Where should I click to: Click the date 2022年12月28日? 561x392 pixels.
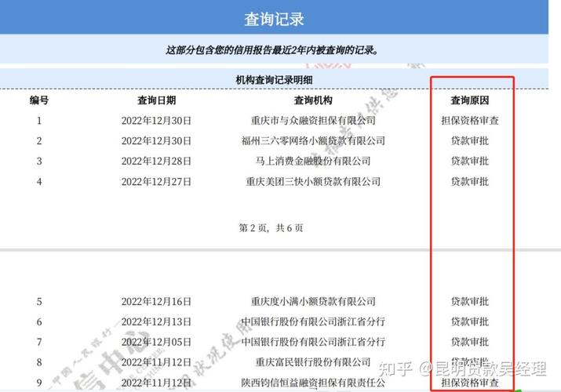[156, 162]
